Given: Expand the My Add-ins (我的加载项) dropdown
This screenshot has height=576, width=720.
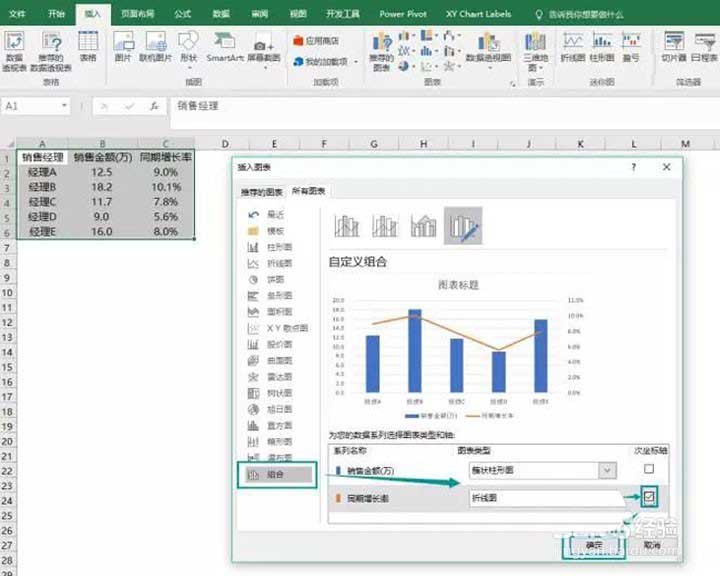Looking at the screenshot, I should pos(356,62).
